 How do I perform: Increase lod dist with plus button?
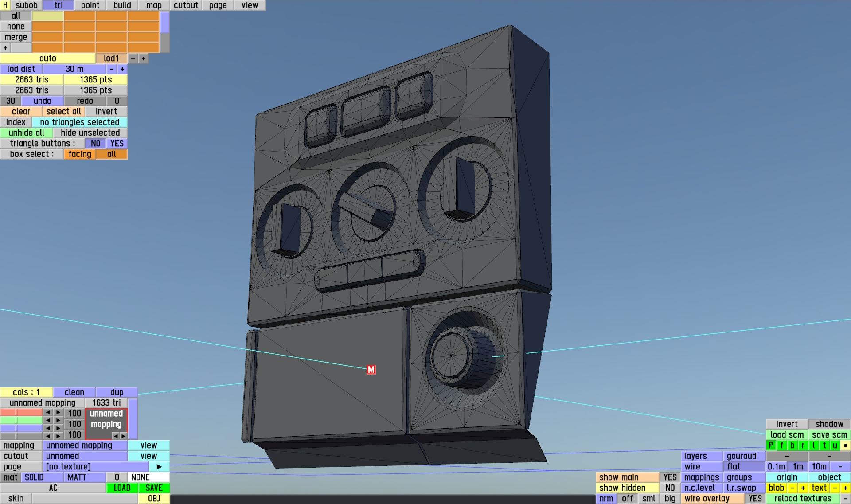point(122,69)
